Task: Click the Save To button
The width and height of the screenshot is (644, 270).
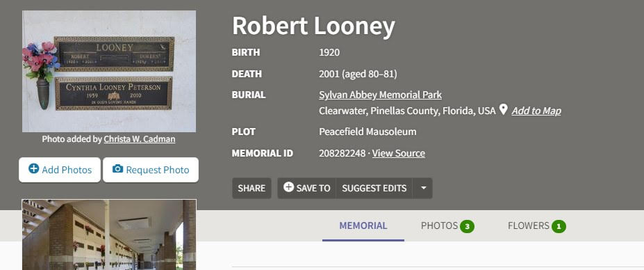Action: 307,188
